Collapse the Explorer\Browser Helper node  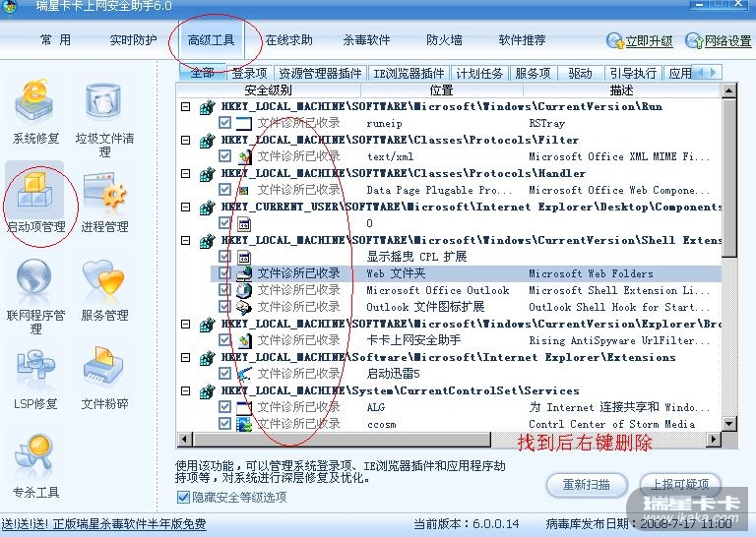click(186, 325)
